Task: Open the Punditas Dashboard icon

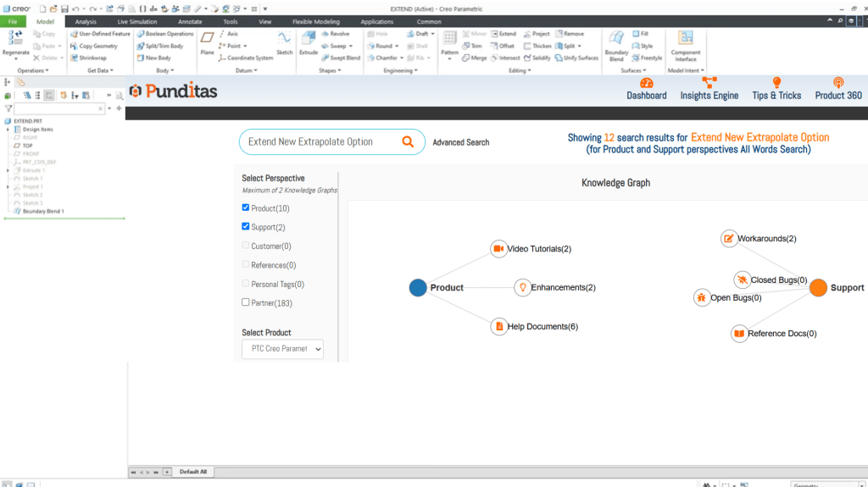Action: 647,83
